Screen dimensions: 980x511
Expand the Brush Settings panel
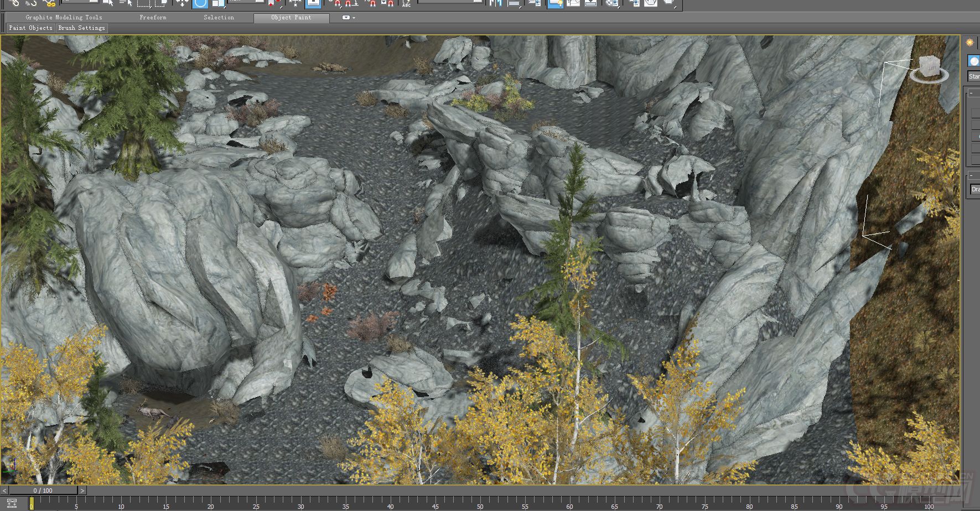pos(81,28)
